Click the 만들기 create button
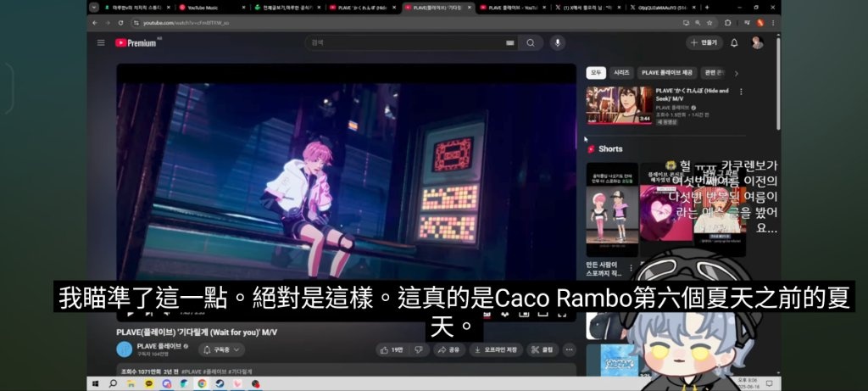868x391 pixels. [x=704, y=42]
